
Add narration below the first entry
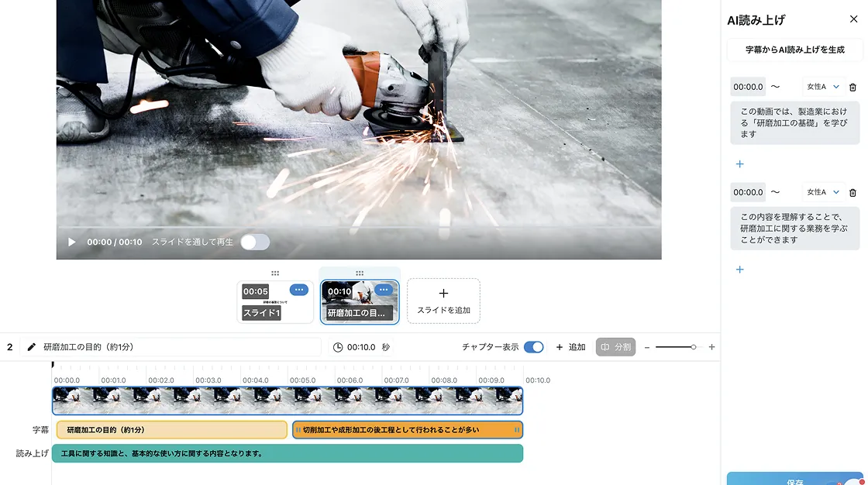pyautogui.click(x=739, y=164)
